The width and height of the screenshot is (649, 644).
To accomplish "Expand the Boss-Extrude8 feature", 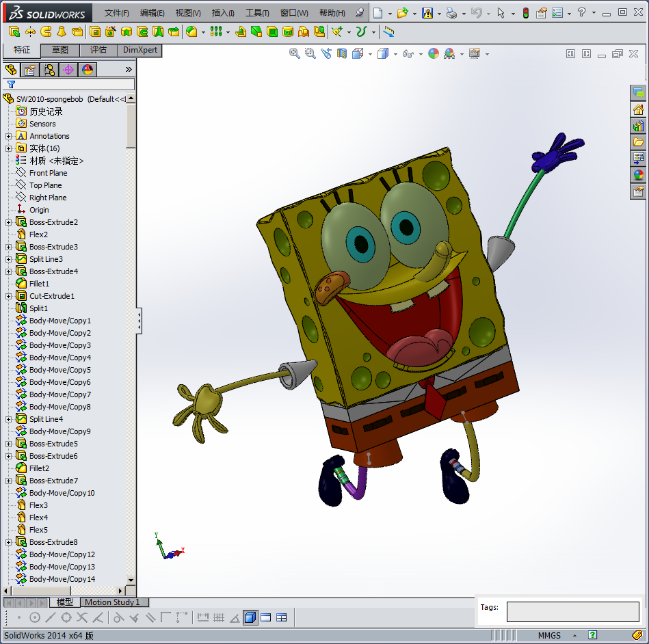I will click(8, 542).
